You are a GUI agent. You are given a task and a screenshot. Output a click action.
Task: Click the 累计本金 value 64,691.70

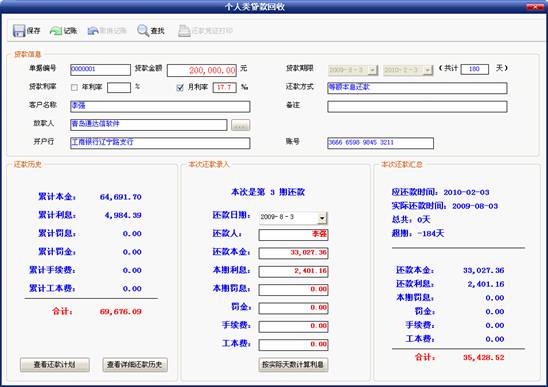(121, 197)
